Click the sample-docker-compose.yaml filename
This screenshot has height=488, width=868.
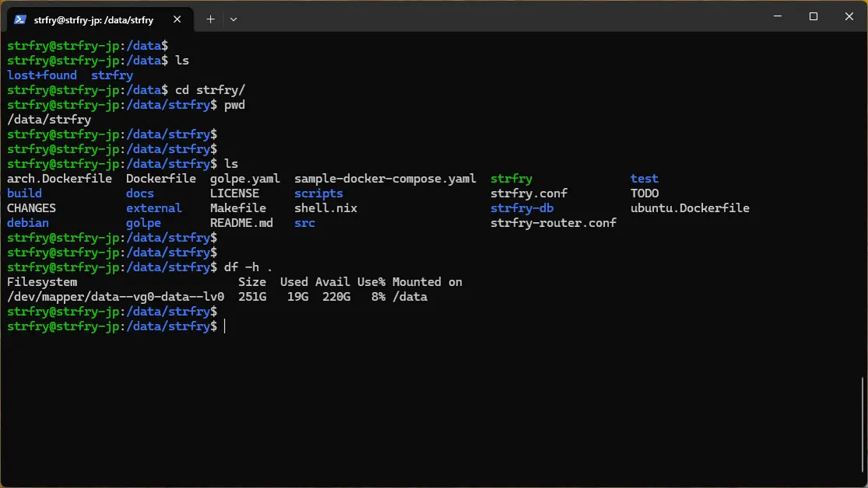[x=385, y=179]
